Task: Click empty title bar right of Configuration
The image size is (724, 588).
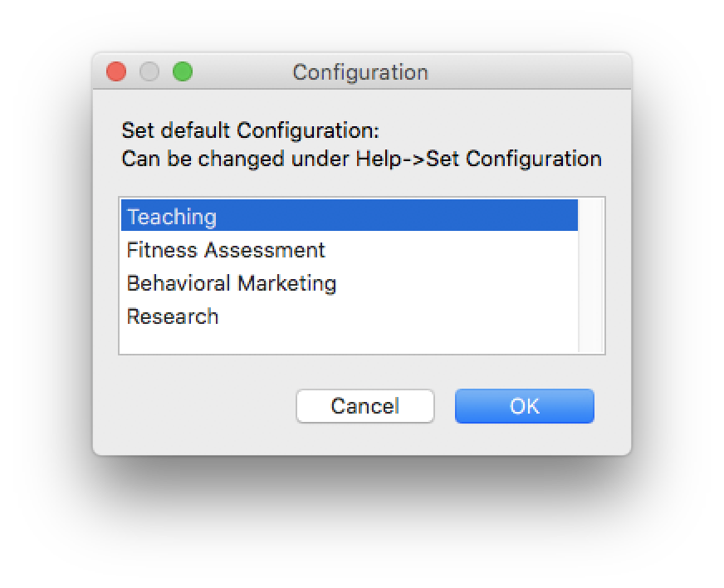Action: tap(531, 72)
